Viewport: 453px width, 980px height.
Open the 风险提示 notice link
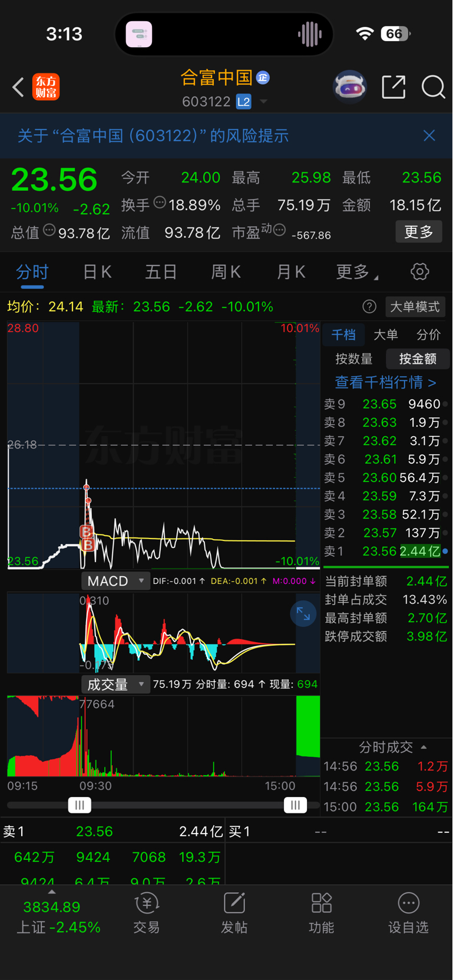coord(153,136)
